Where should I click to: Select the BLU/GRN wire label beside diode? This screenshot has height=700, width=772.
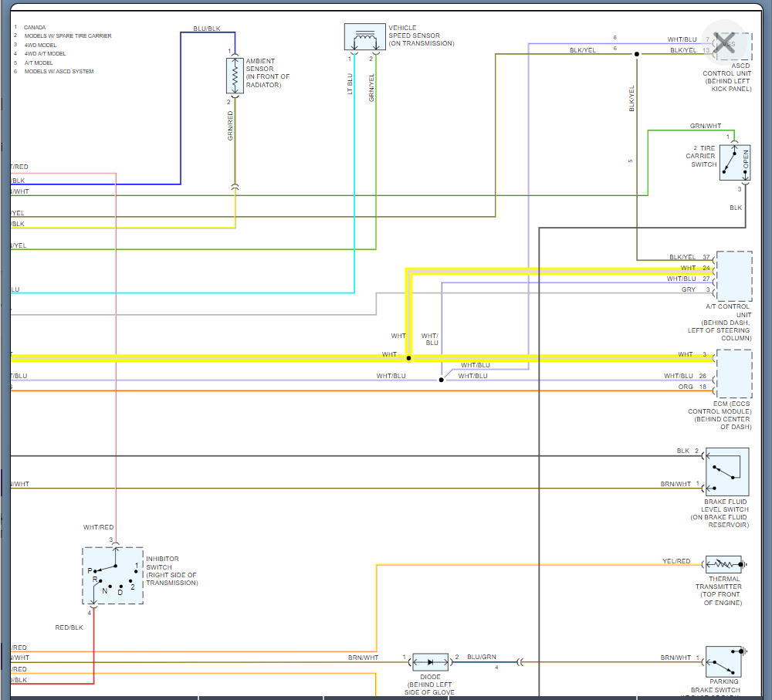click(x=482, y=657)
